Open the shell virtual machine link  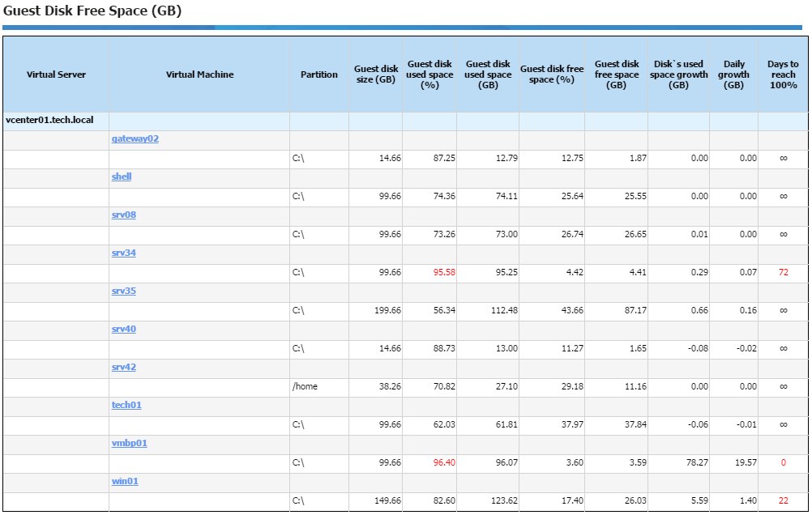[122, 177]
